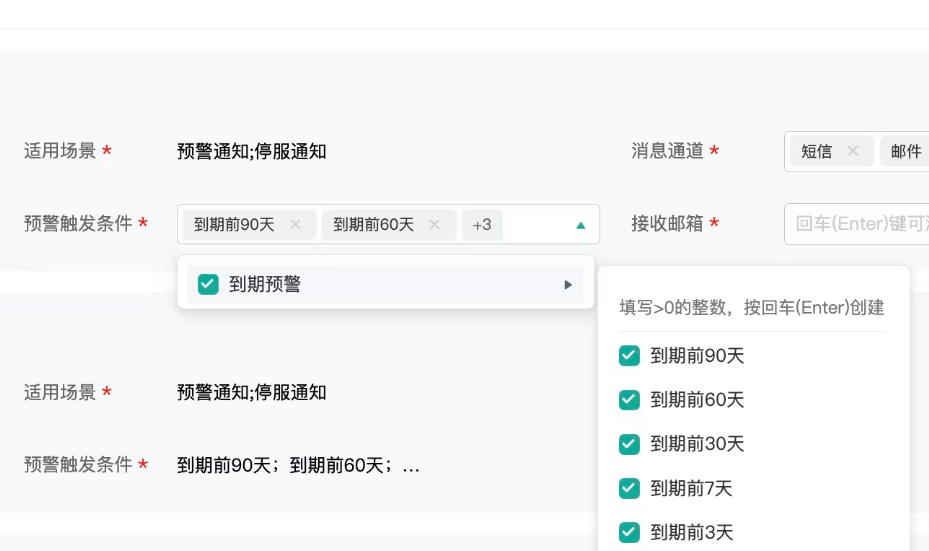Click the 到期前60天 tag text in the selector
Screen dimensions: 929x551
(x=373, y=225)
